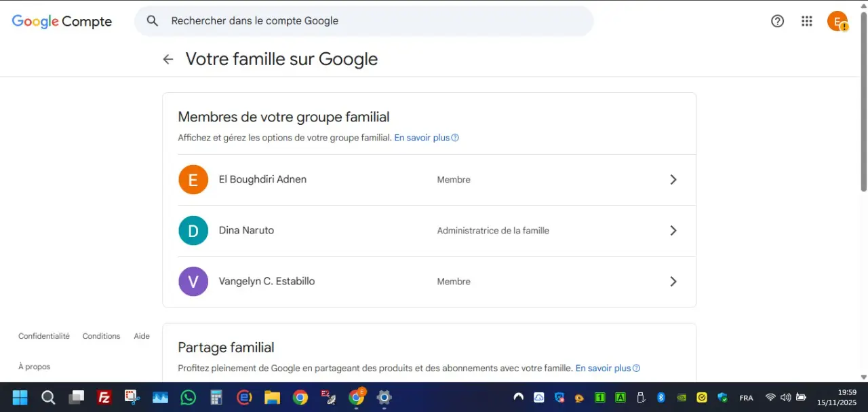Click the Wi-Fi network tray icon

(770, 398)
